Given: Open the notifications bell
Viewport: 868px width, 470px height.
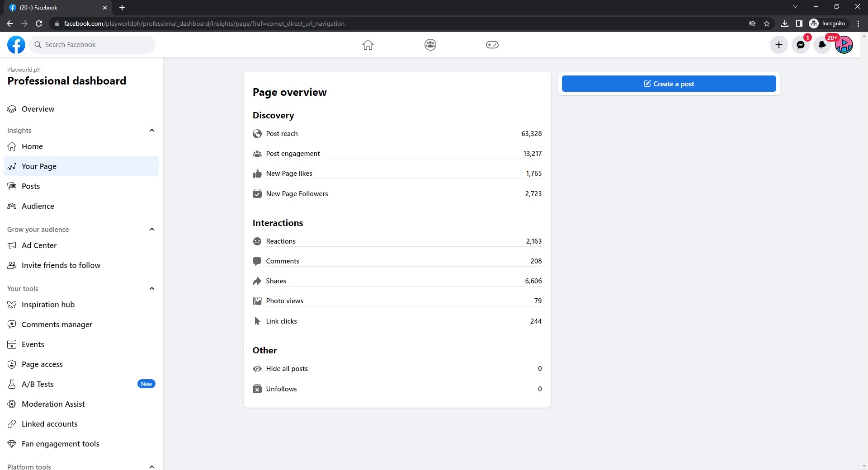Looking at the screenshot, I should (822, 45).
